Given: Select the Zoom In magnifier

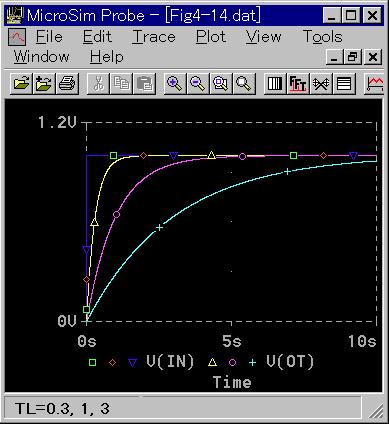Looking at the screenshot, I should (175, 83).
